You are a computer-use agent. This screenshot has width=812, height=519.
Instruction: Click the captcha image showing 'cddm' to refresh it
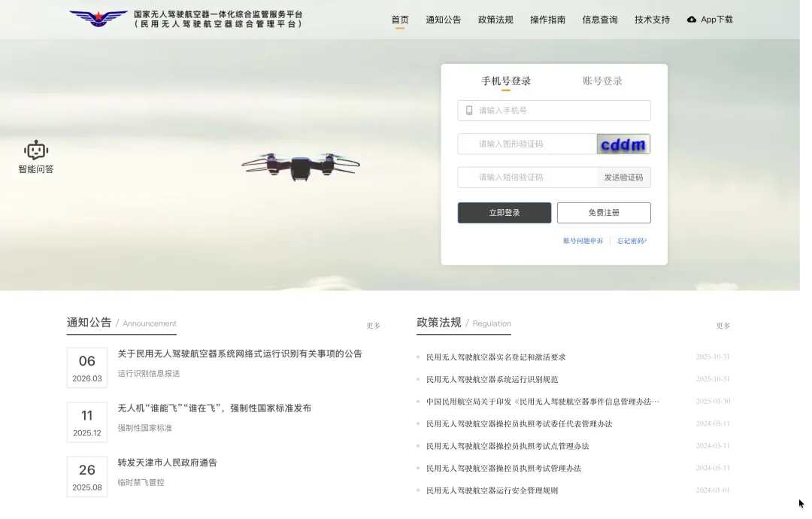click(623, 143)
